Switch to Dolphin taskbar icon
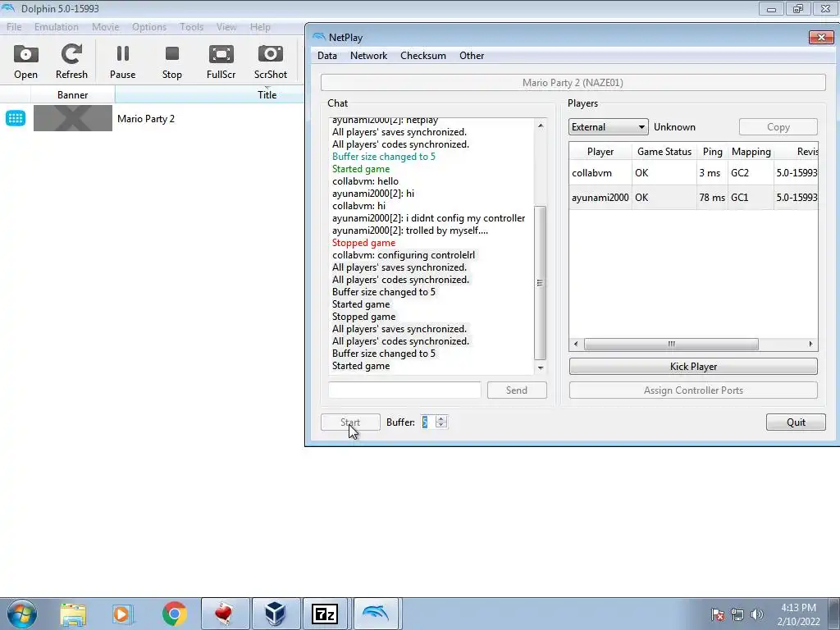The image size is (840, 630). (x=376, y=614)
